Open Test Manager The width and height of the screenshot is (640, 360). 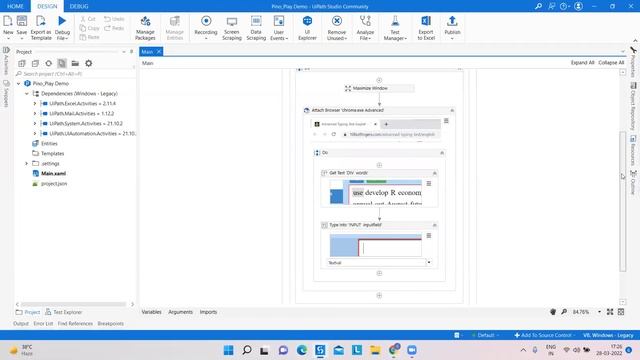click(x=395, y=27)
